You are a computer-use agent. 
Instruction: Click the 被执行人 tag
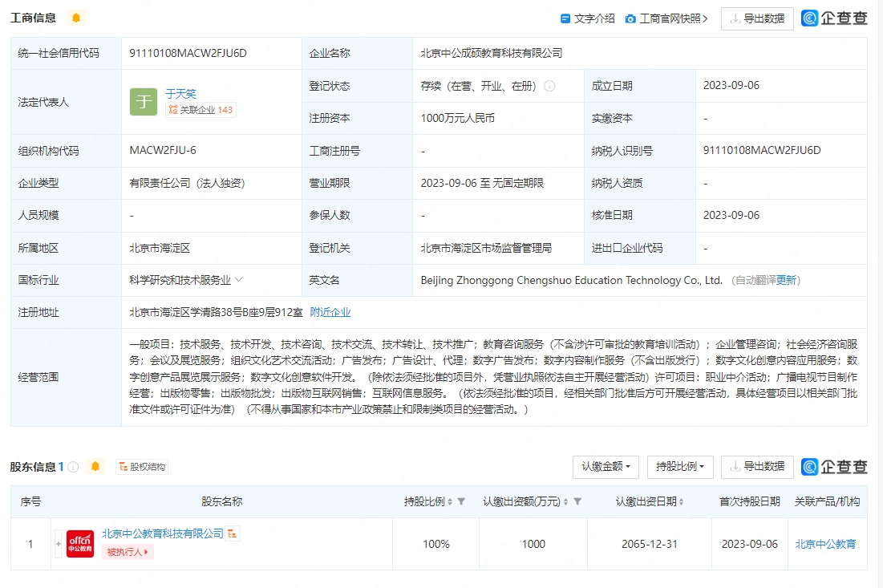click(x=128, y=552)
